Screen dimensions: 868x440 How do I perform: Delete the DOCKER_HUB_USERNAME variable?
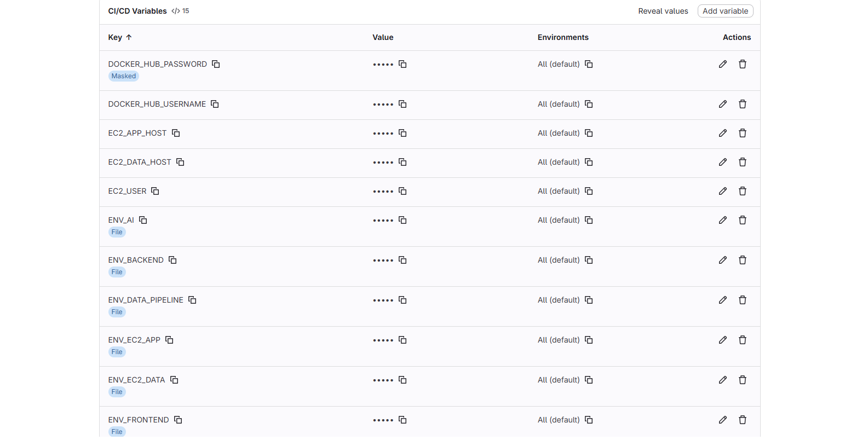tap(742, 104)
